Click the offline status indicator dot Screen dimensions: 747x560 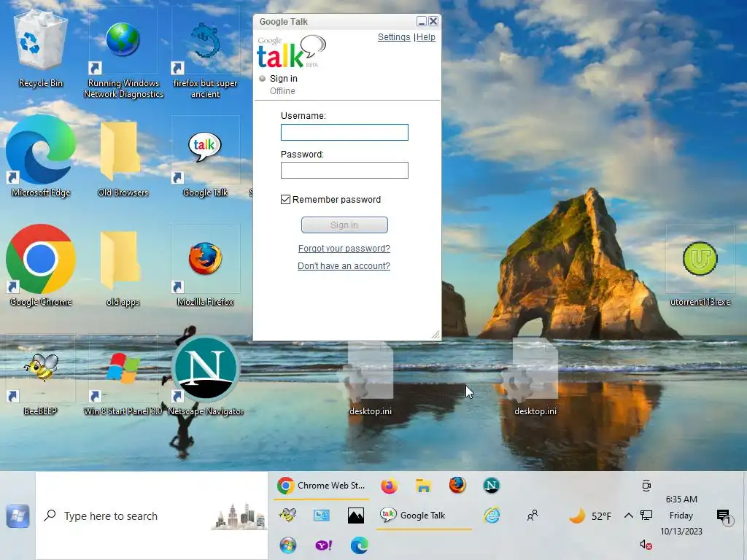[262, 79]
